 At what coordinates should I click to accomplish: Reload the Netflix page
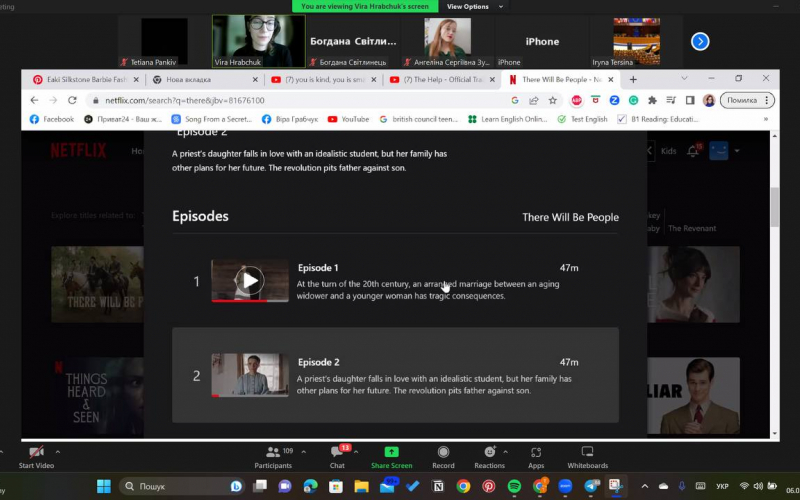(x=72, y=101)
